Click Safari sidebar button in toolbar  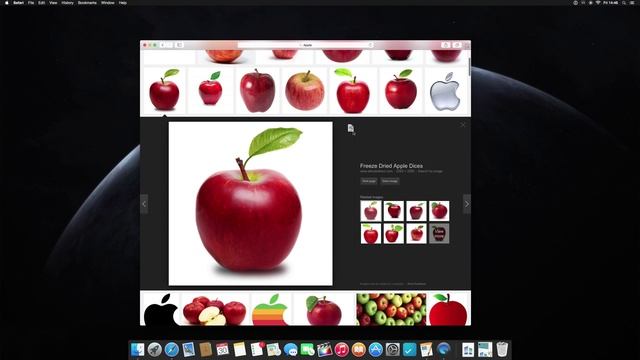179,45
